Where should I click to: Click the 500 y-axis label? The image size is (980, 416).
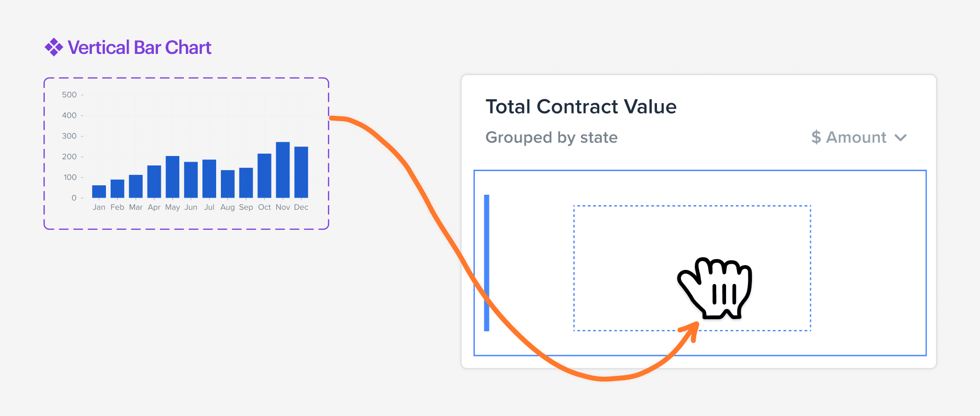tap(69, 95)
